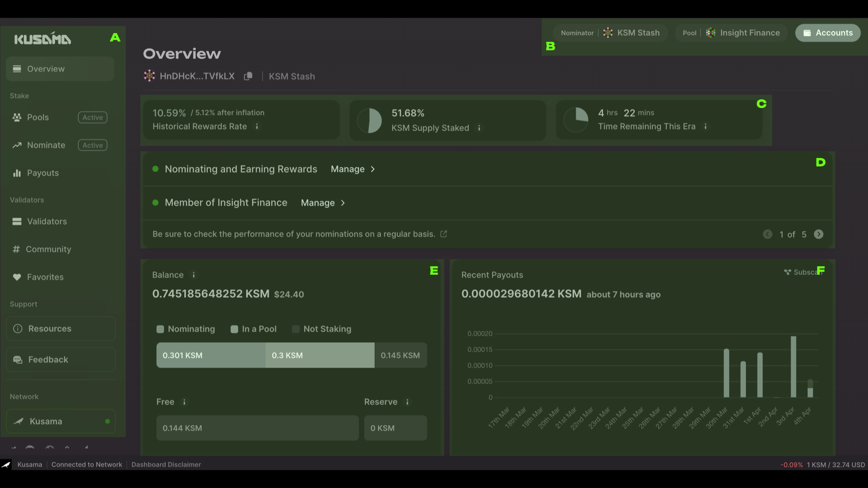Click the next page arrow showing 1 of 5
The image size is (868, 488).
(x=819, y=234)
